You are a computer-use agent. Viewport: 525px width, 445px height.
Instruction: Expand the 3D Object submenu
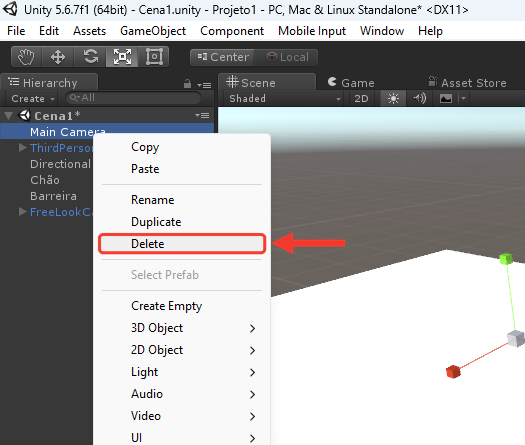pos(182,328)
